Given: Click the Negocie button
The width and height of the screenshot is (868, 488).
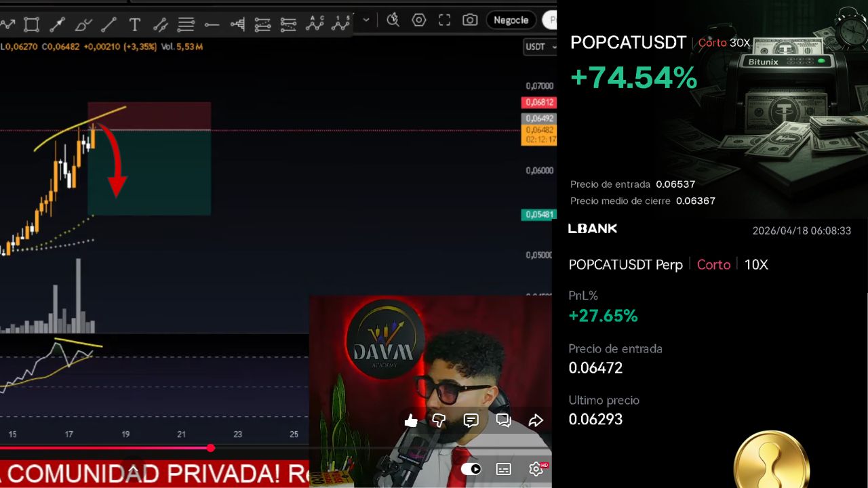Looking at the screenshot, I should point(511,20).
